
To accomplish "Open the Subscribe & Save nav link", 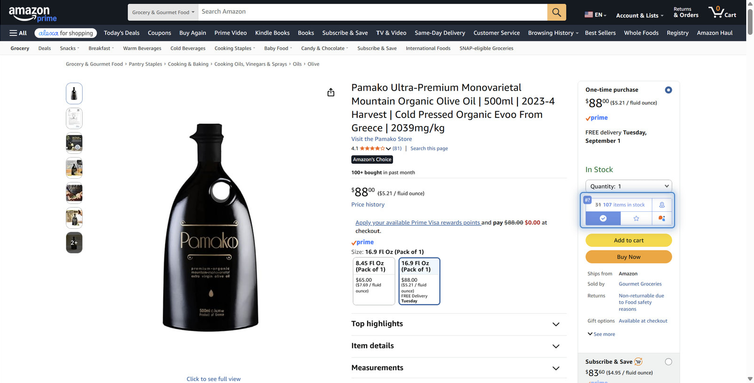I will point(345,33).
